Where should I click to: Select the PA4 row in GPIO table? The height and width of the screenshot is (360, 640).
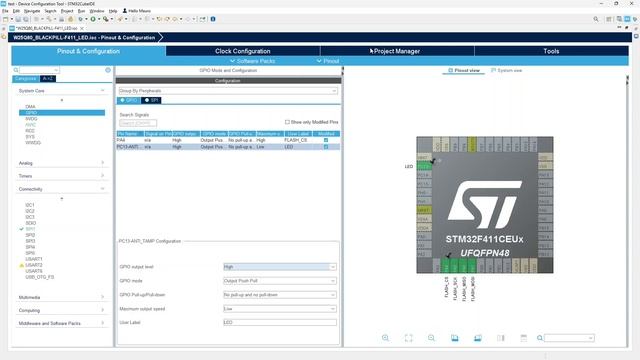[228, 140]
